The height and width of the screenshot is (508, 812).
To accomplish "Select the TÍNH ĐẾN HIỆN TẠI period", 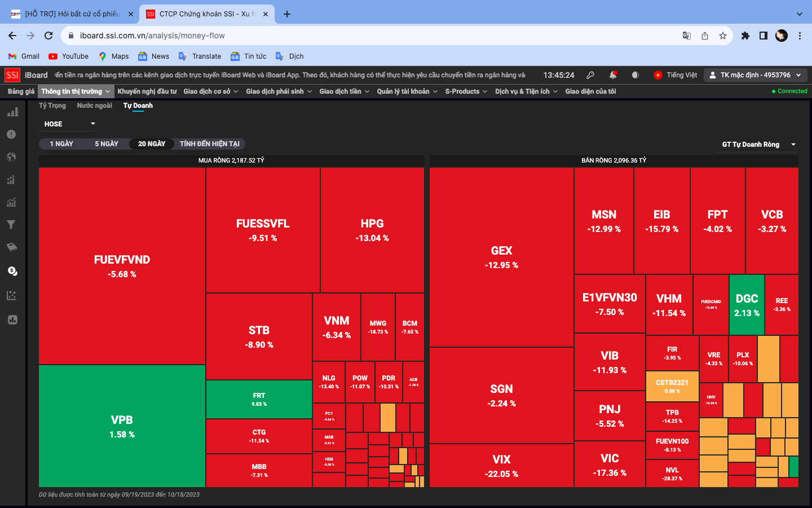I will (x=210, y=144).
